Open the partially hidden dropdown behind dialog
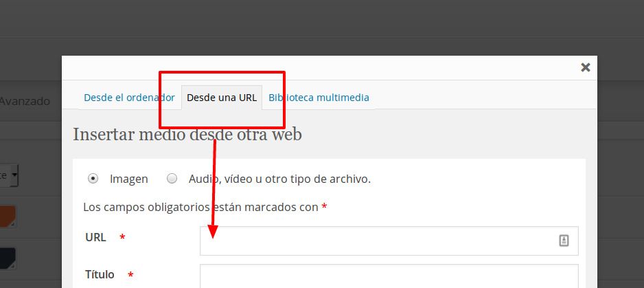 pos(9,175)
